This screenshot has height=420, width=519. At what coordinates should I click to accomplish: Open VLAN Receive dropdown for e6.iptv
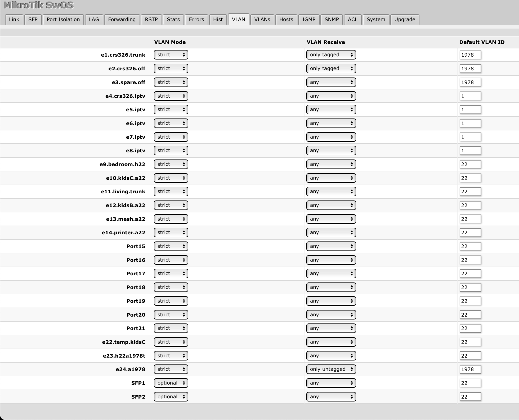pyautogui.click(x=331, y=123)
